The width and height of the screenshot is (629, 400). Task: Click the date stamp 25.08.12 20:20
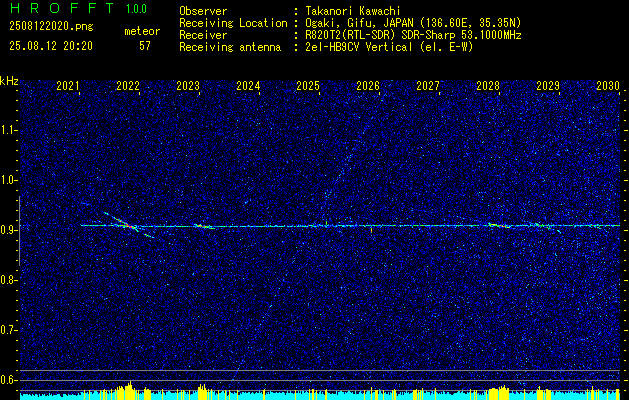51,46
